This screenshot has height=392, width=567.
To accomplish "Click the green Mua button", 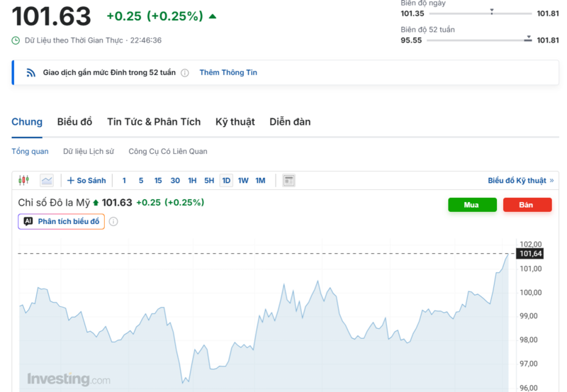I will point(472,205).
